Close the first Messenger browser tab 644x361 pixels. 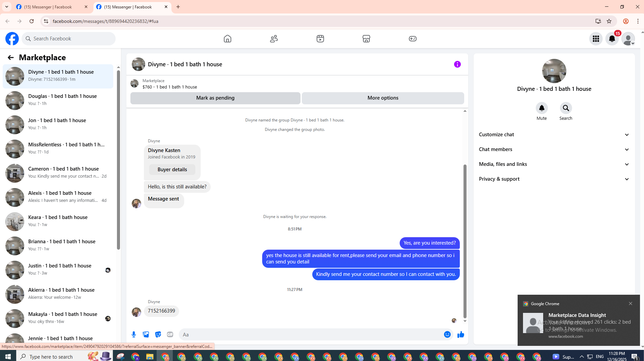point(86,7)
